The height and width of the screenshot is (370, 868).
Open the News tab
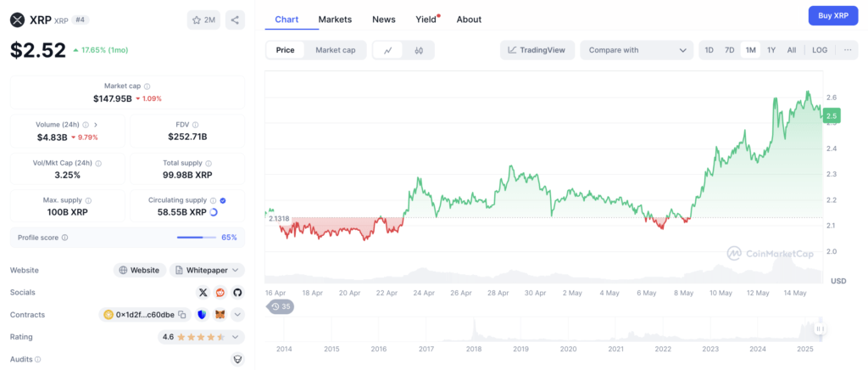click(x=384, y=20)
